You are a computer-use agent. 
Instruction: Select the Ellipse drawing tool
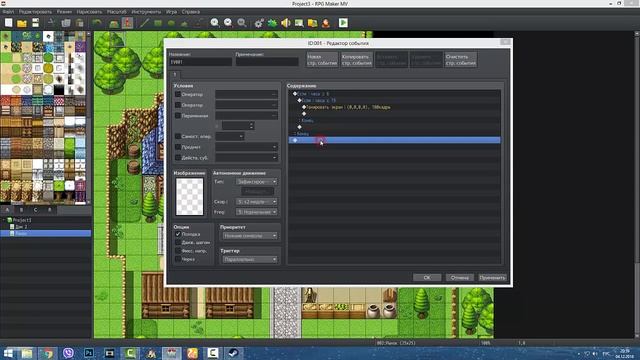point(171,23)
